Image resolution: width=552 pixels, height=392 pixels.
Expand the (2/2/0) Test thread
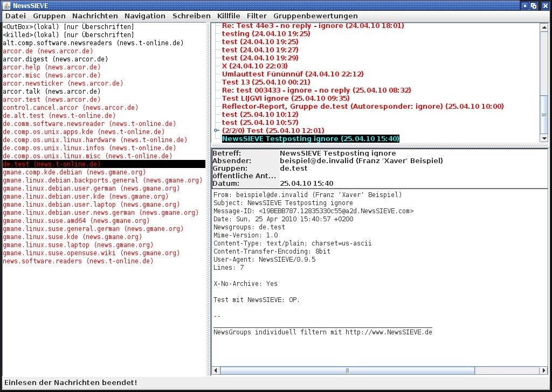pyautogui.click(x=217, y=130)
